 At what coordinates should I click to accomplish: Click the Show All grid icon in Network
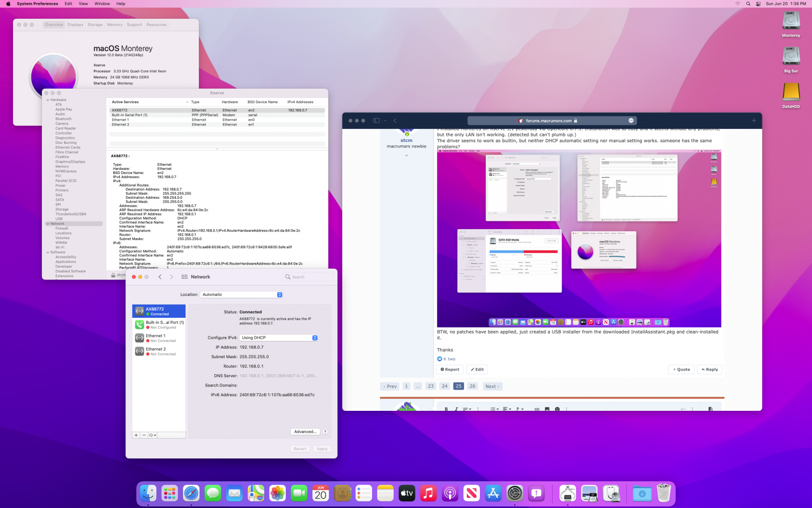(184, 277)
